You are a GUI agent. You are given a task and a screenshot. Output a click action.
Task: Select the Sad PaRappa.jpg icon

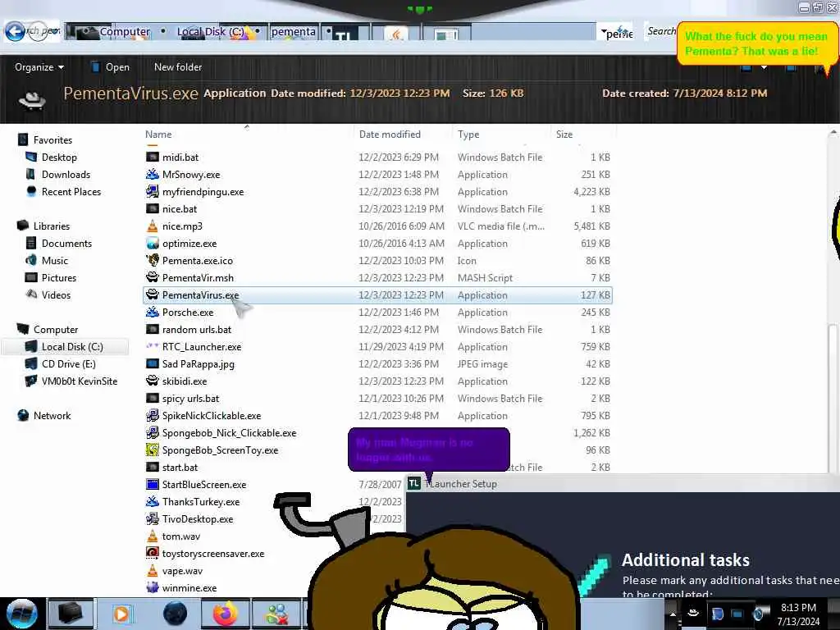(x=153, y=363)
